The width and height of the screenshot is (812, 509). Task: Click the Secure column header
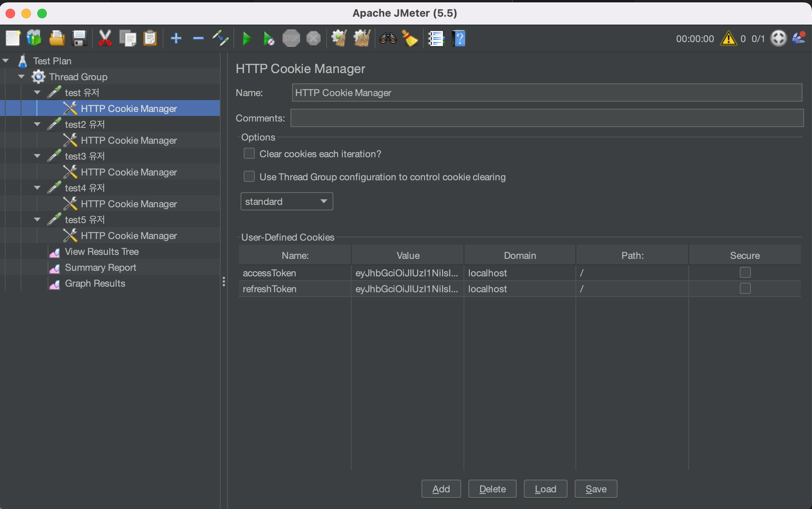(x=745, y=255)
